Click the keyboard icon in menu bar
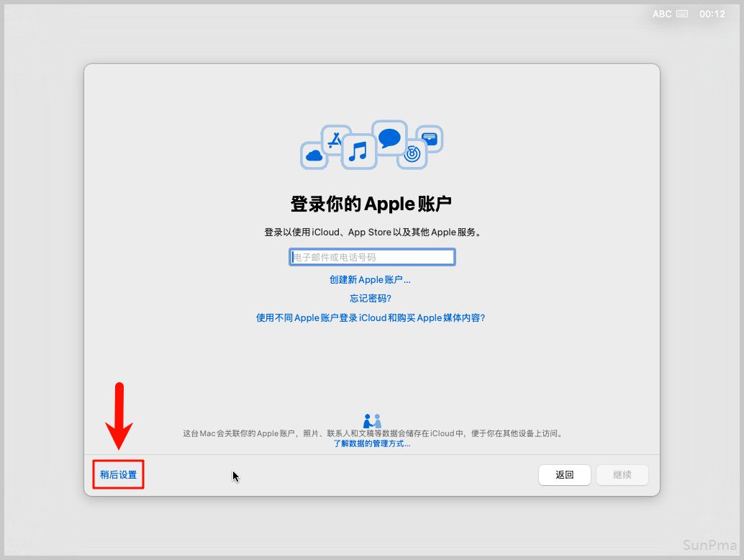744x560 pixels. pos(682,14)
